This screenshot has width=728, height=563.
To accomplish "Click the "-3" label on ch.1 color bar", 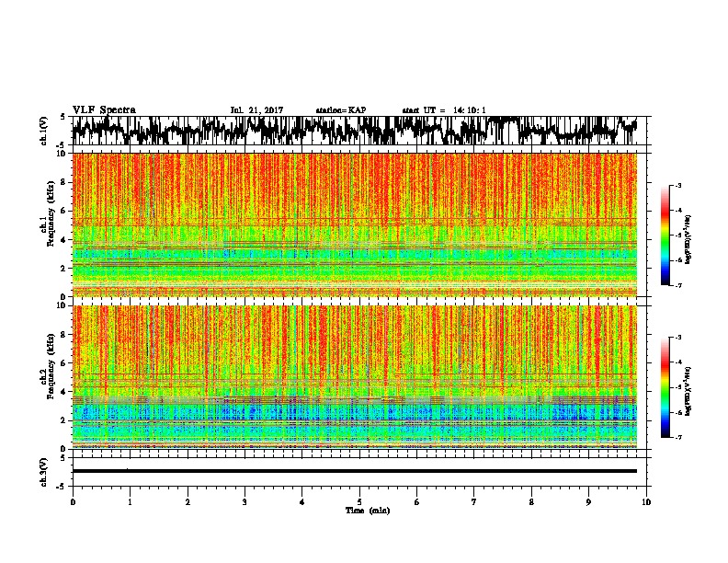I will pos(678,185).
